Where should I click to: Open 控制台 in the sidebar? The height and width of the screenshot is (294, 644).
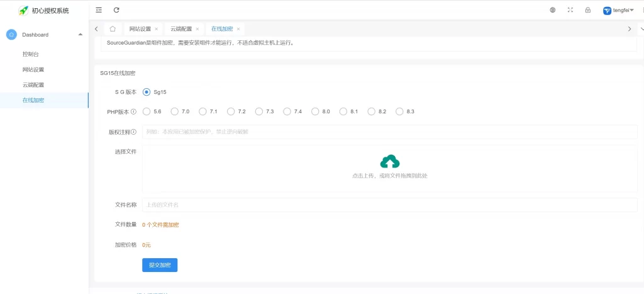pyautogui.click(x=30, y=54)
